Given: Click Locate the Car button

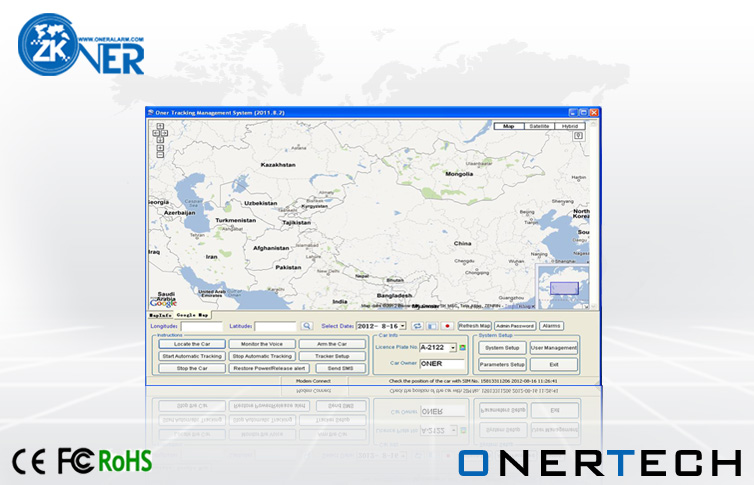Looking at the screenshot, I should pos(192,344).
